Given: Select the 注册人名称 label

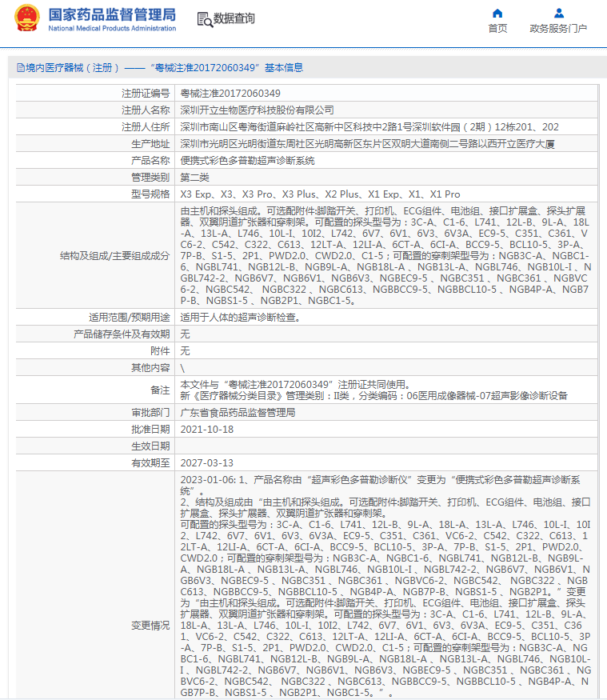Looking at the screenshot, I should 146,110.
